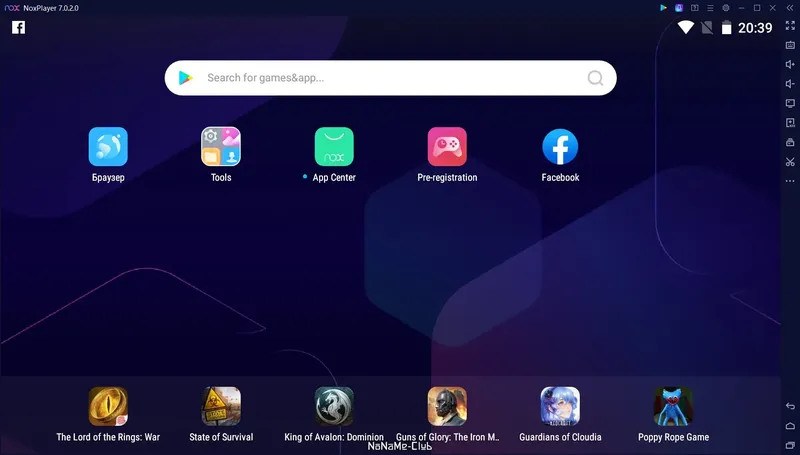Click the no-SIM status icon

tap(707, 28)
